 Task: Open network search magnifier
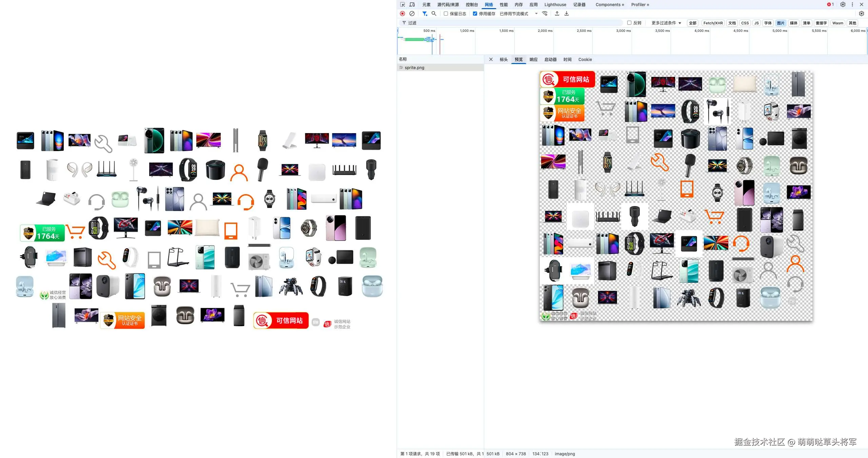(x=434, y=14)
